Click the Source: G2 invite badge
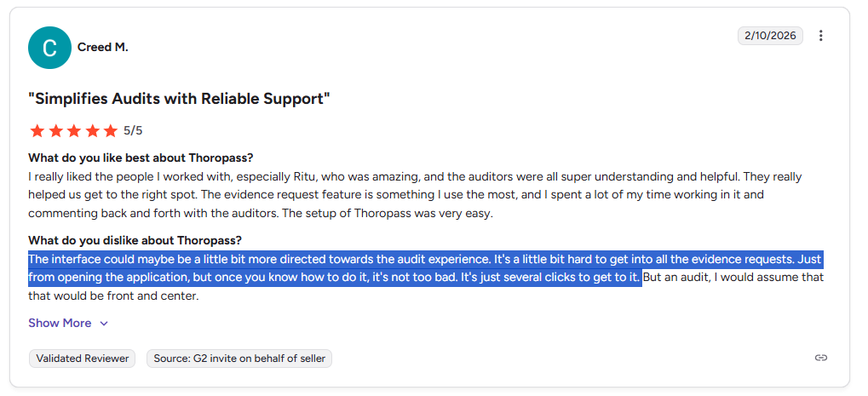 pyautogui.click(x=239, y=359)
